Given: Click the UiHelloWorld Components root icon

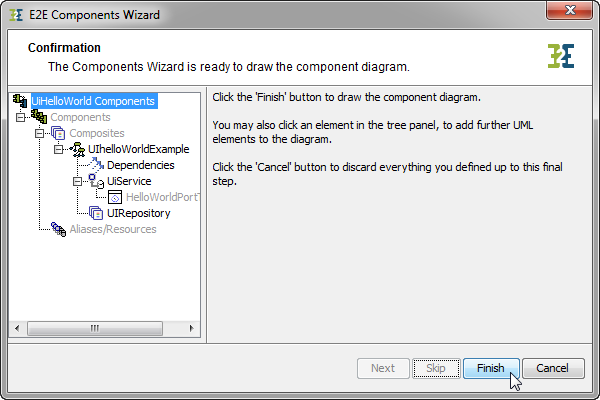Looking at the screenshot, I should coord(20,101).
